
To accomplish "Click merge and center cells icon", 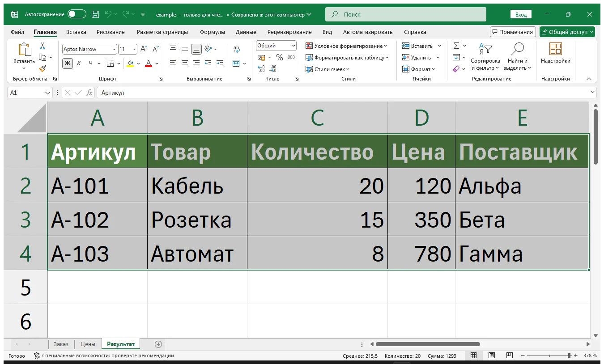I will point(237,63).
